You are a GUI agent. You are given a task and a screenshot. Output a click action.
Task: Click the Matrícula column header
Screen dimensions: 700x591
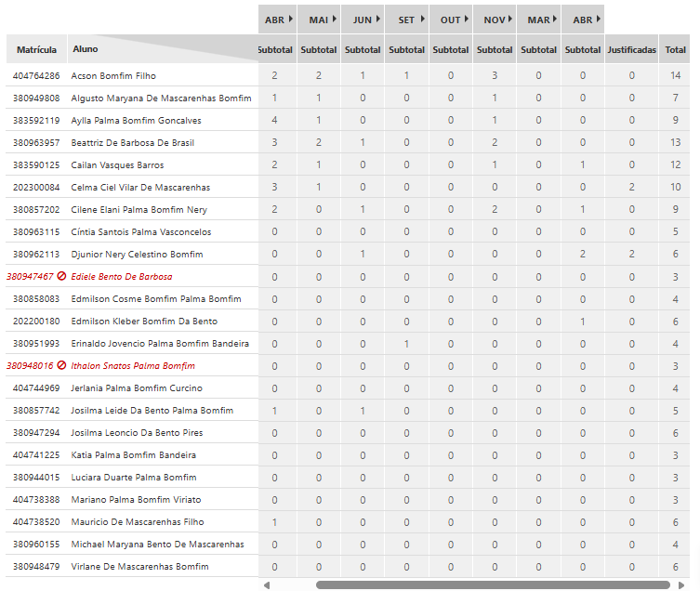36,49
